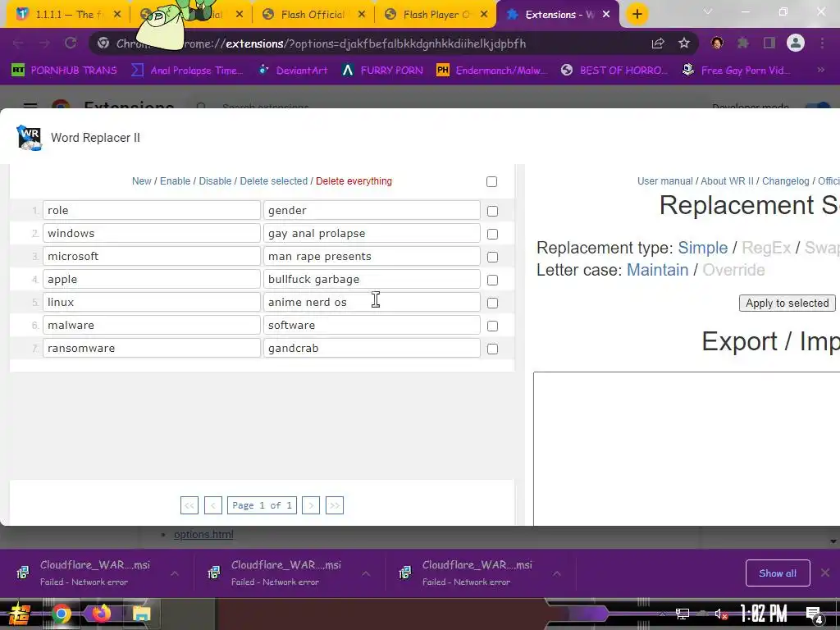Click the gandcrab replacement field
This screenshot has height=630, width=840.
[372, 348]
